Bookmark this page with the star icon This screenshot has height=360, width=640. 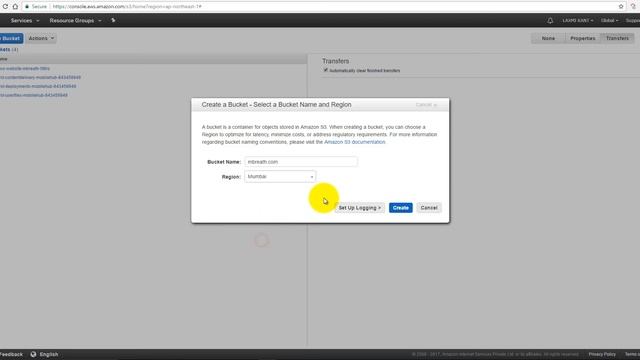[x=621, y=7]
